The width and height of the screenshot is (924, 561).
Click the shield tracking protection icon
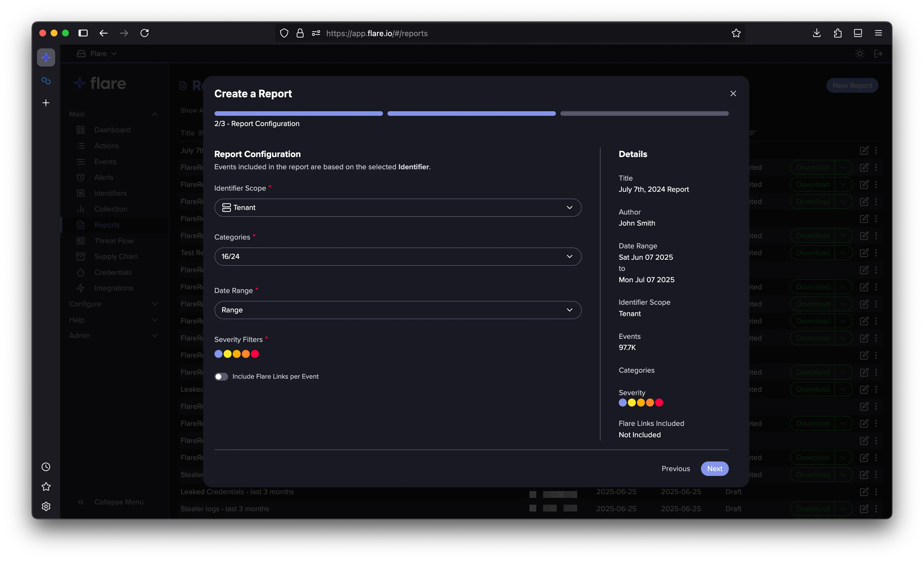pos(284,33)
